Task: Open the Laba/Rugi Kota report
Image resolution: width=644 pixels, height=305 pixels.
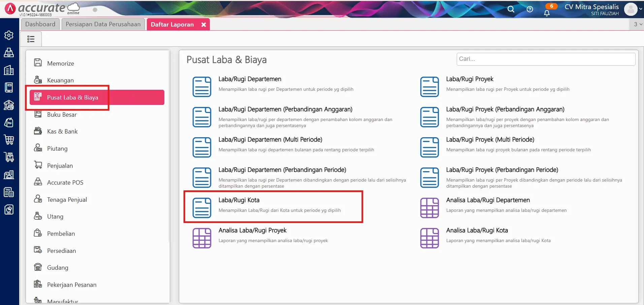Action: coord(239,200)
